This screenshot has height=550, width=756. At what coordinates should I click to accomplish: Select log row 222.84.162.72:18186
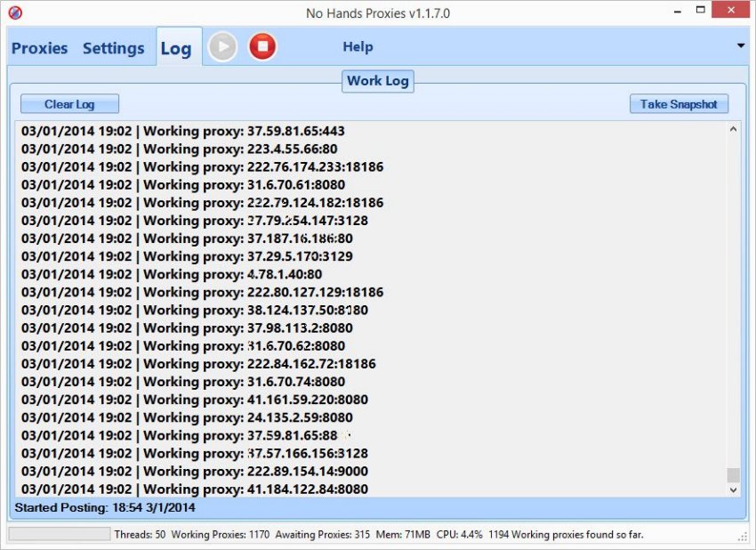coord(198,364)
